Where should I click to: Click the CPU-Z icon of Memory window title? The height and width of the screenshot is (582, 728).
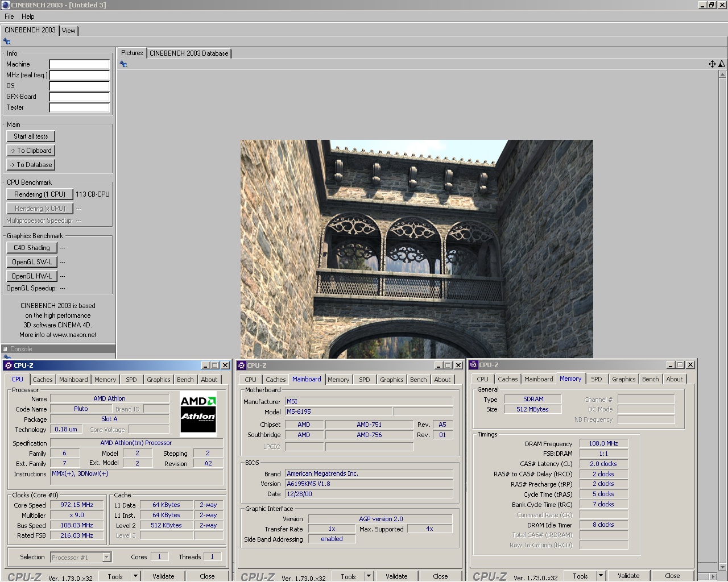click(474, 365)
